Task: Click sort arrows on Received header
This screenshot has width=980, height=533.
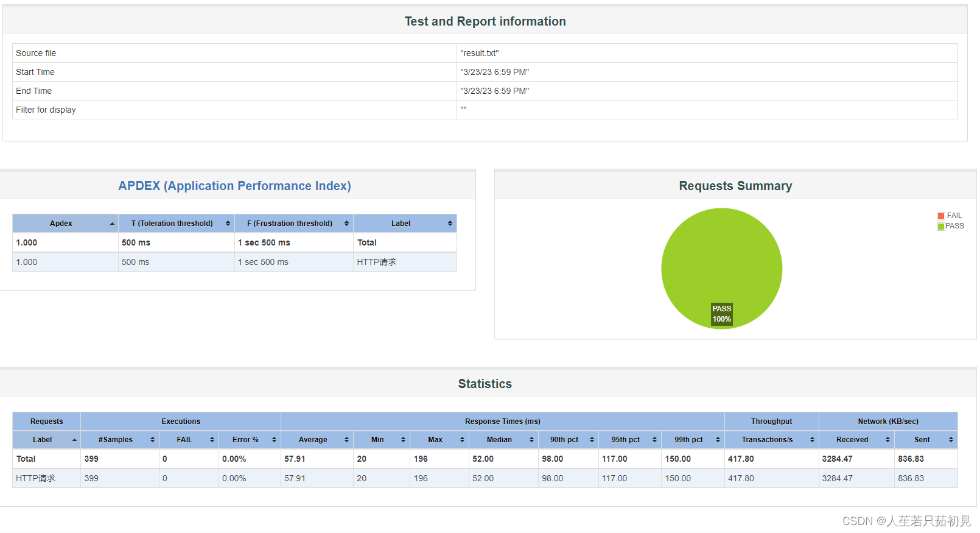Action: pos(887,440)
